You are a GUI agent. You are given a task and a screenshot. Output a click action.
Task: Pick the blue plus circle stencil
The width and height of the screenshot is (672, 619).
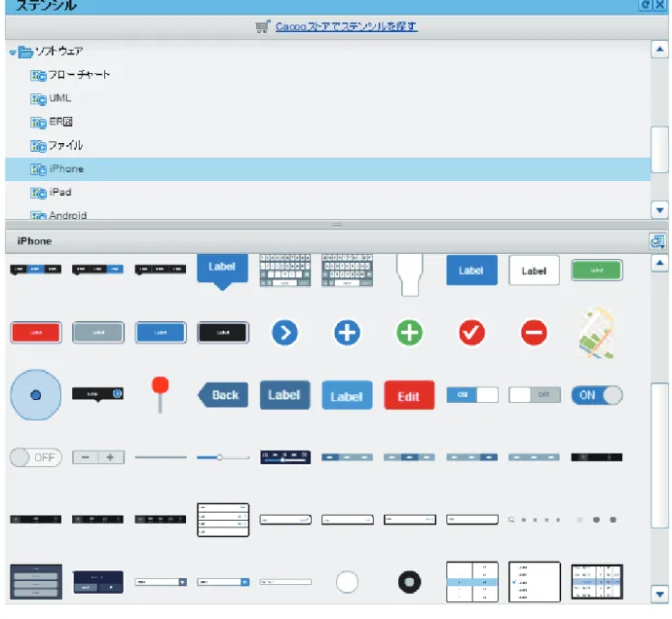(x=347, y=333)
